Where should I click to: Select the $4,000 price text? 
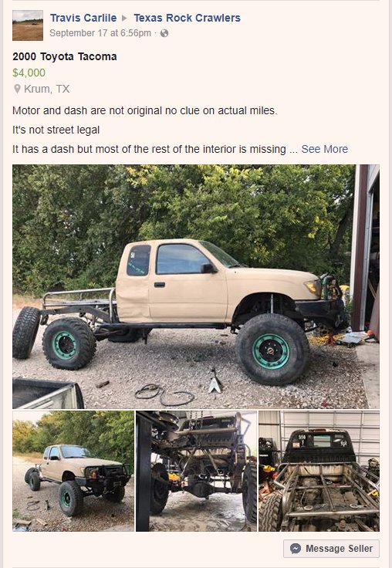pyautogui.click(x=29, y=73)
